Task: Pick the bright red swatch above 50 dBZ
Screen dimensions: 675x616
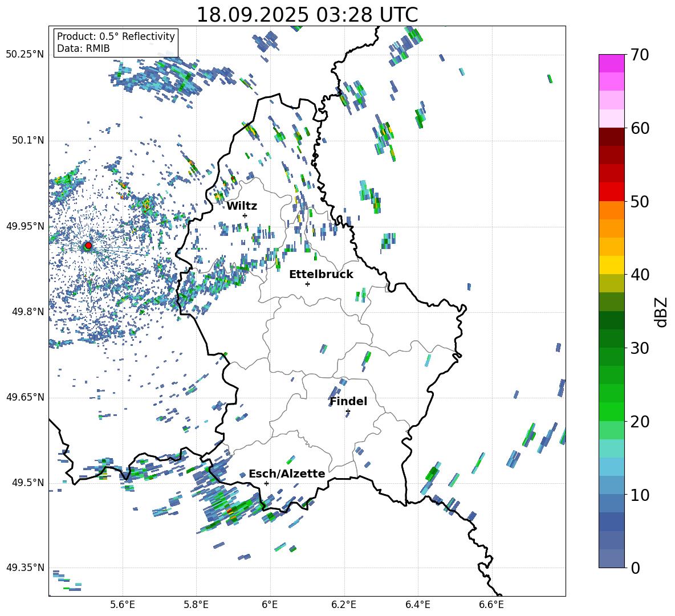Action: pyautogui.click(x=612, y=191)
